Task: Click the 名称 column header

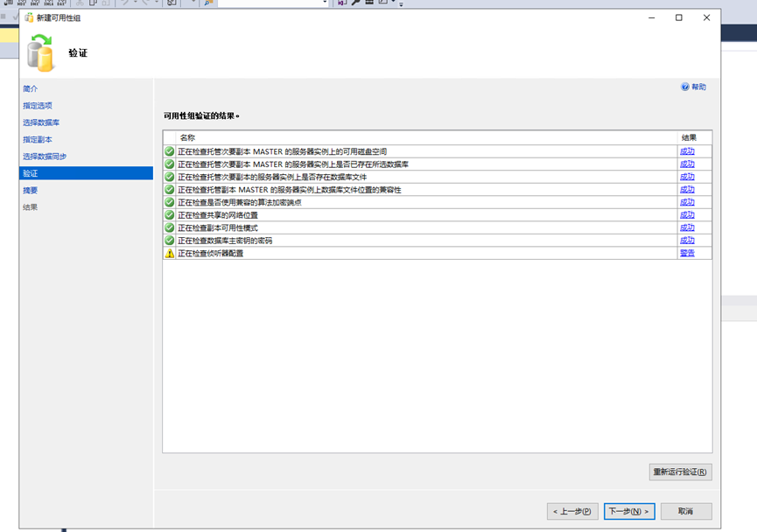Action: click(x=187, y=137)
